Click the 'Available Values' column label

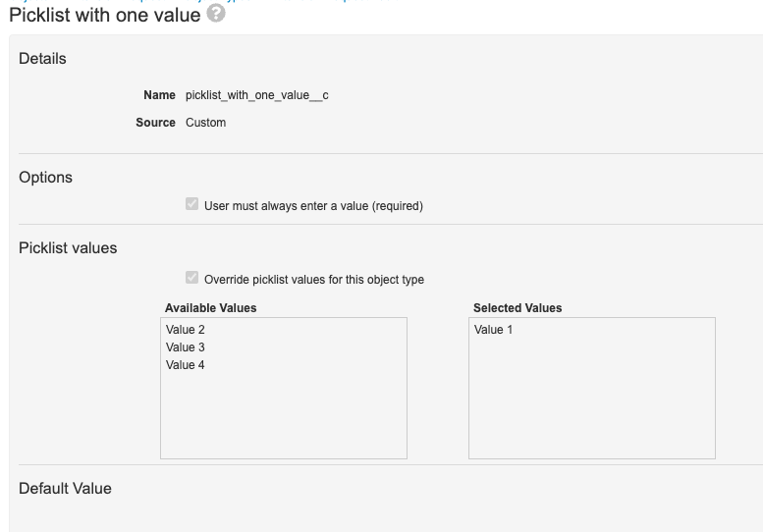point(210,308)
